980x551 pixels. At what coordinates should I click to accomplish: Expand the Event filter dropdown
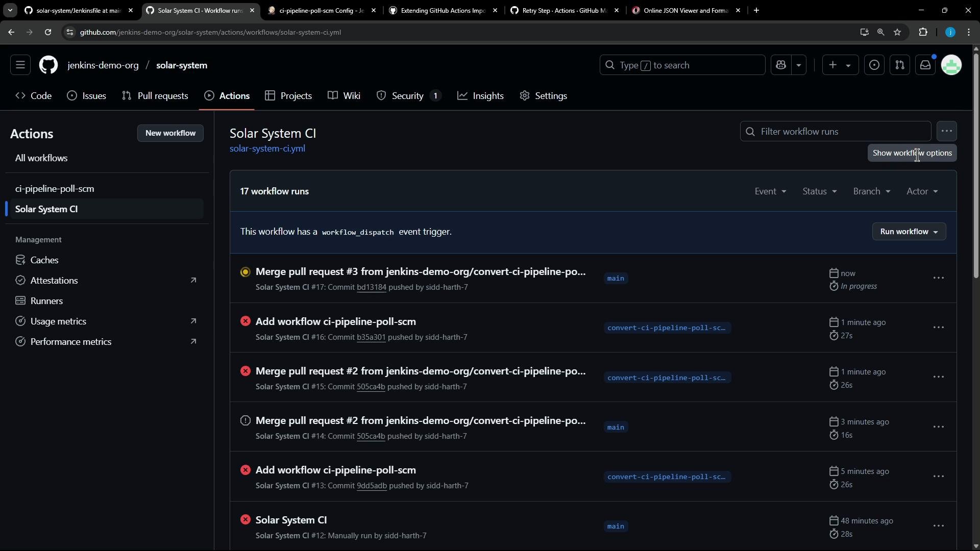(770, 191)
